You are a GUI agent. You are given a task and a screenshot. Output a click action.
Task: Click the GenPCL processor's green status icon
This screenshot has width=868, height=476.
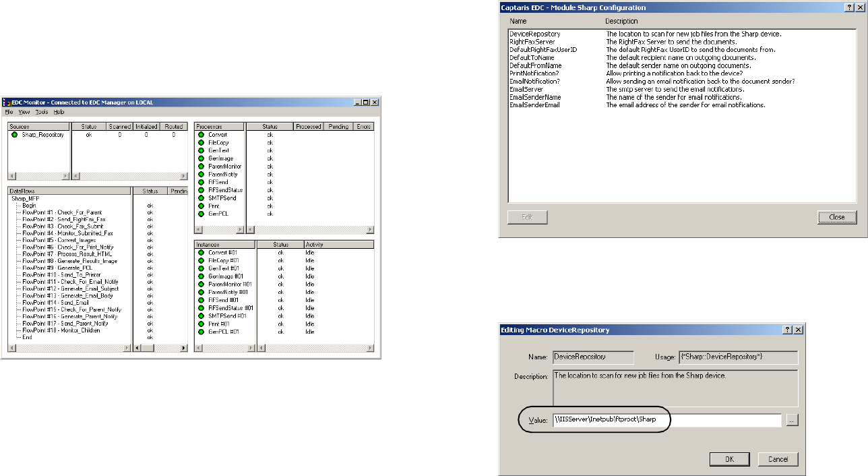point(201,214)
